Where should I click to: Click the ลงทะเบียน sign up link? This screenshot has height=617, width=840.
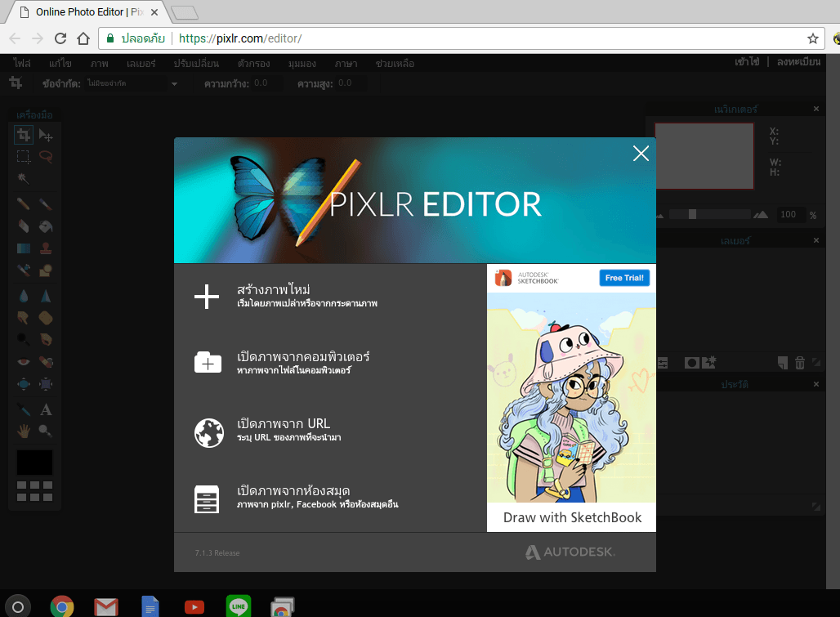pos(798,61)
